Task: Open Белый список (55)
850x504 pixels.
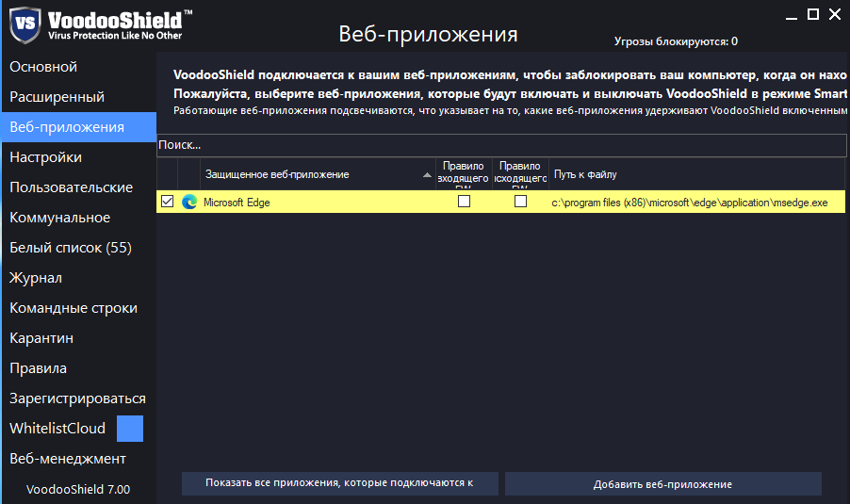Action: click(x=71, y=248)
